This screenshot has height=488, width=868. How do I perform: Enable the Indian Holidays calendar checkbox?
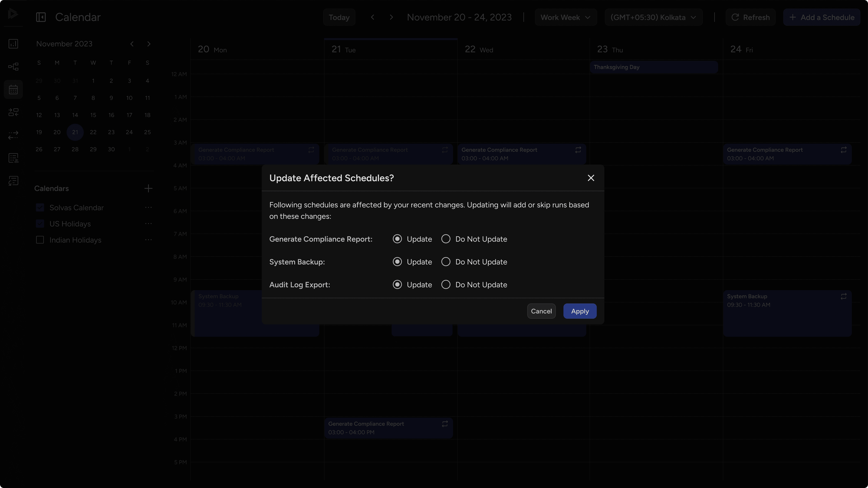coord(40,240)
